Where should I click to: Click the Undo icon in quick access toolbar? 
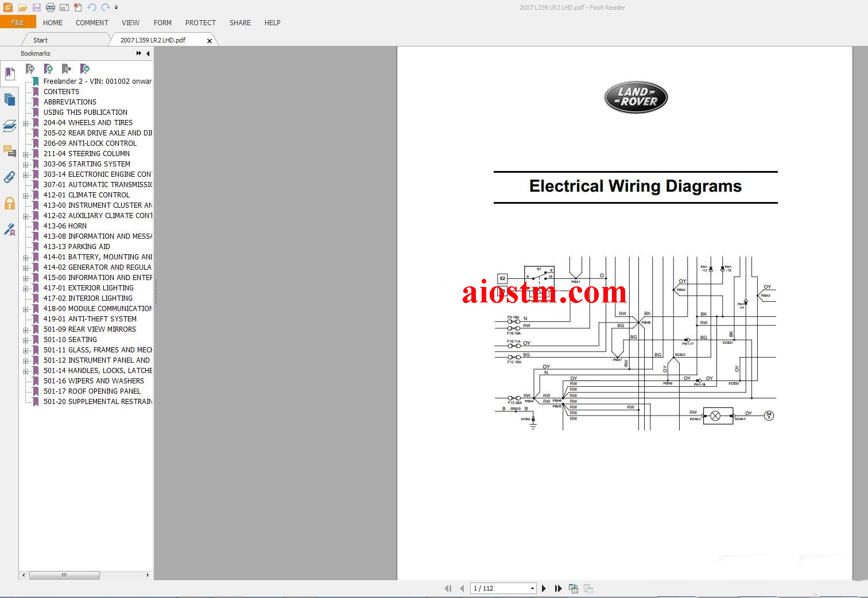(x=91, y=7)
